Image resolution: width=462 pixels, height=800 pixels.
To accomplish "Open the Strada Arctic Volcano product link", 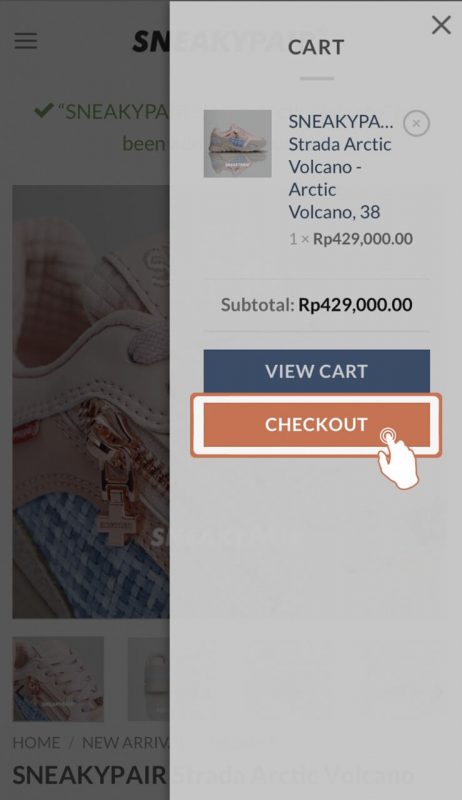I will coord(341,166).
